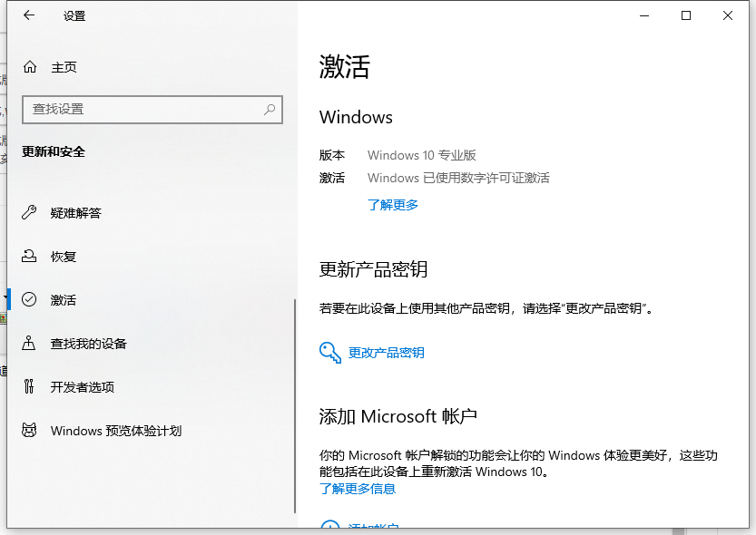Click the 添加 Microsoft 帐户 heading
756x535 pixels.
[398, 416]
